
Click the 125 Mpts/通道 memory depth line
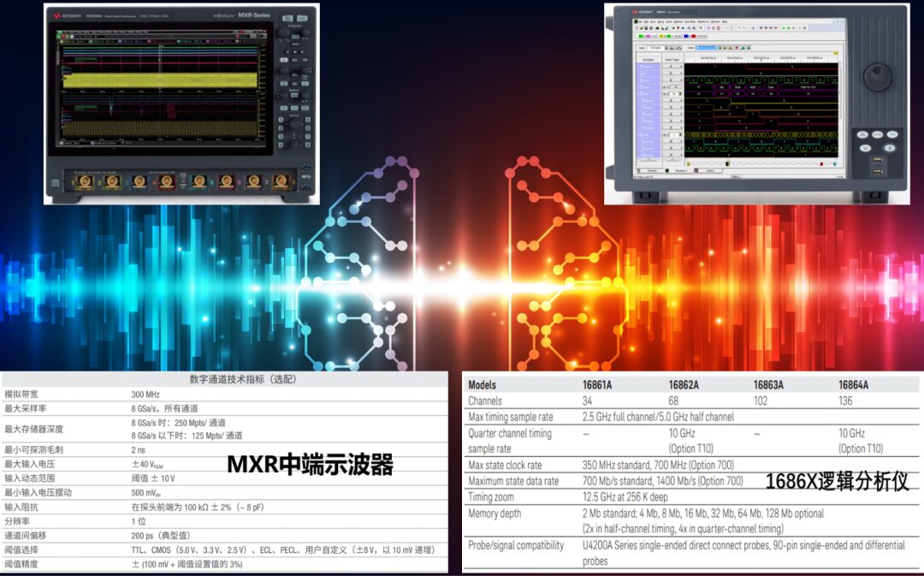coord(187,436)
